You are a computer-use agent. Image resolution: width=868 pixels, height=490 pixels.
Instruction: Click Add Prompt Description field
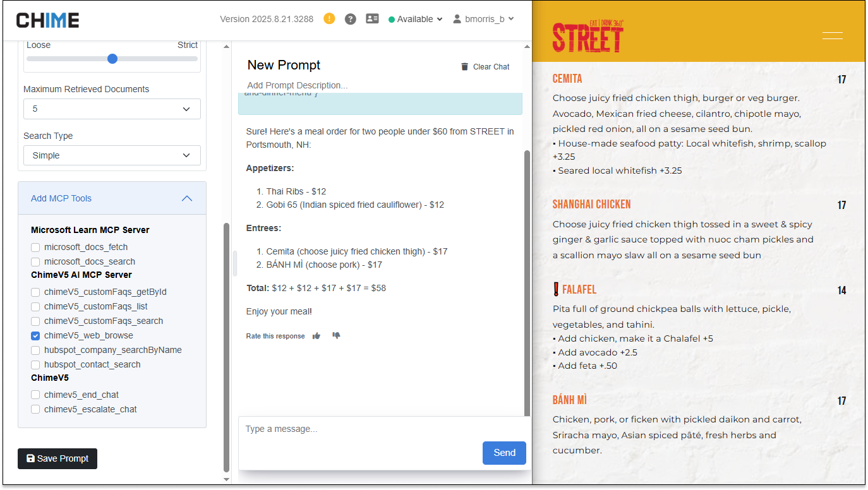point(298,85)
